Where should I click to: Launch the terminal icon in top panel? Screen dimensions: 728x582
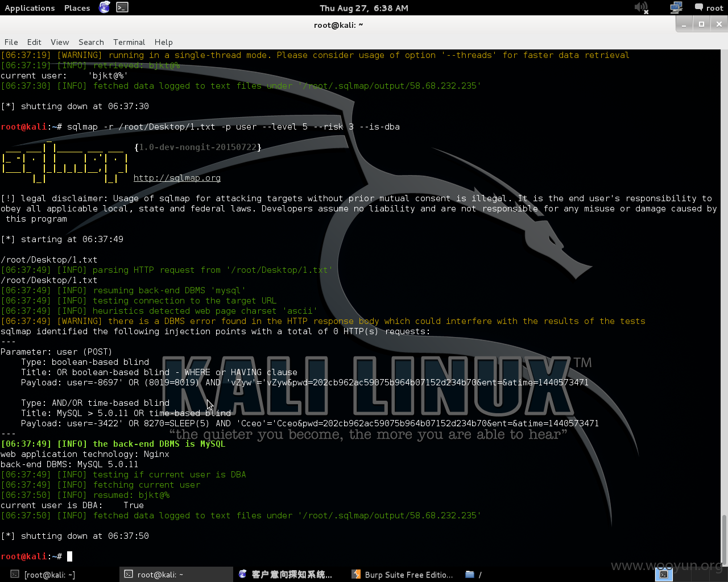[122, 7]
